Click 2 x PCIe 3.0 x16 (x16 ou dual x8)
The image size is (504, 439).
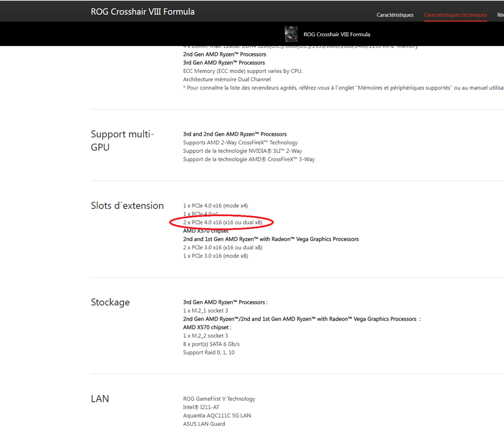tap(223, 247)
